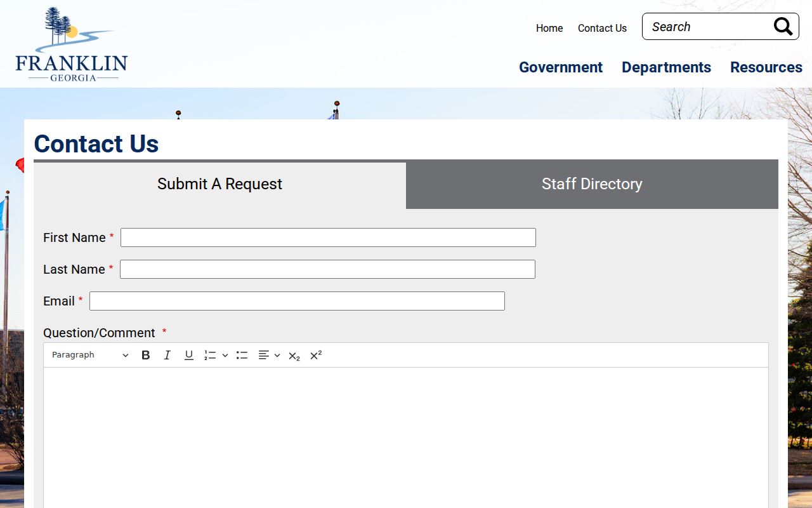The height and width of the screenshot is (508, 812).
Task: Go to the Home link
Action: click(549, 28)
